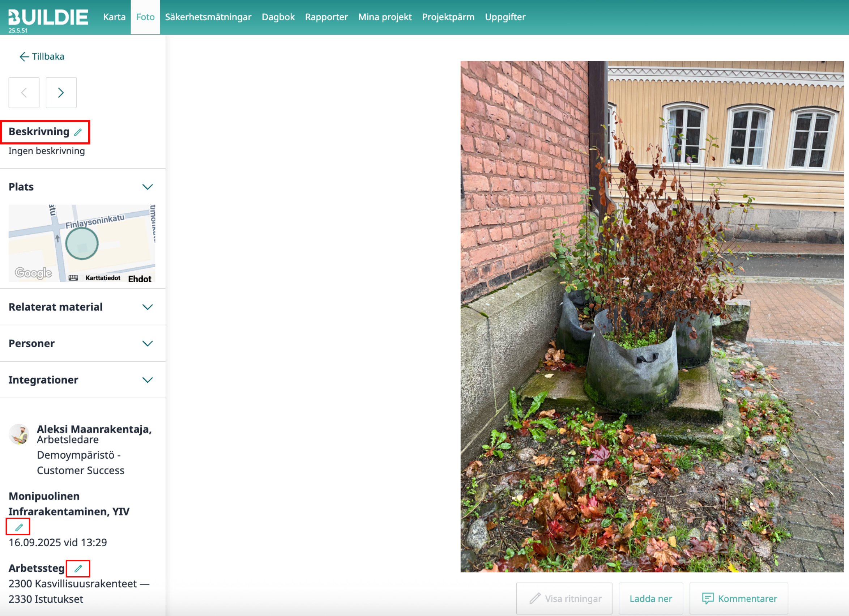Image resolution: width=849 pixels, height=616 pixels.
Task: Expand the Integrationer section
Action: 148,380
